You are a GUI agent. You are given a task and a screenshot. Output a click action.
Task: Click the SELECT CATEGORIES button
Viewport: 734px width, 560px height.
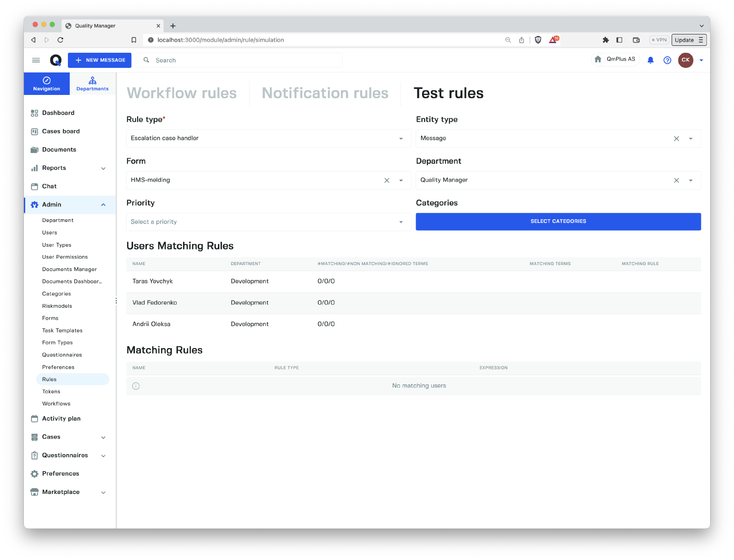[558, 222]
